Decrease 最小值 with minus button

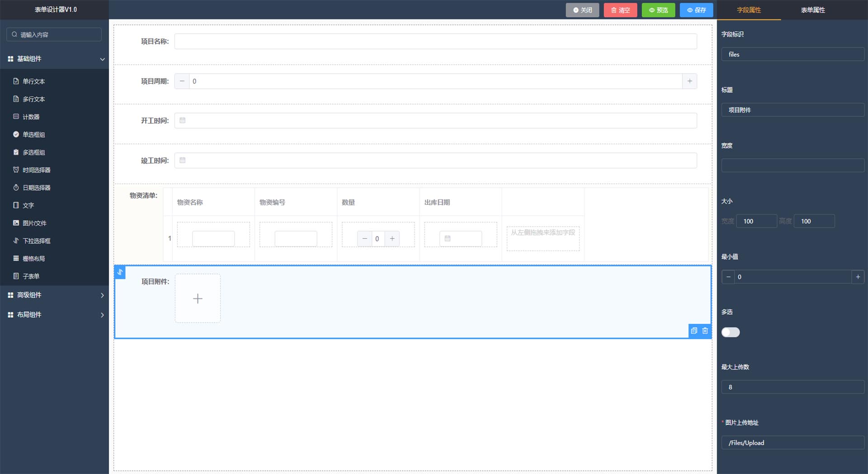click(x=728, y=277)
